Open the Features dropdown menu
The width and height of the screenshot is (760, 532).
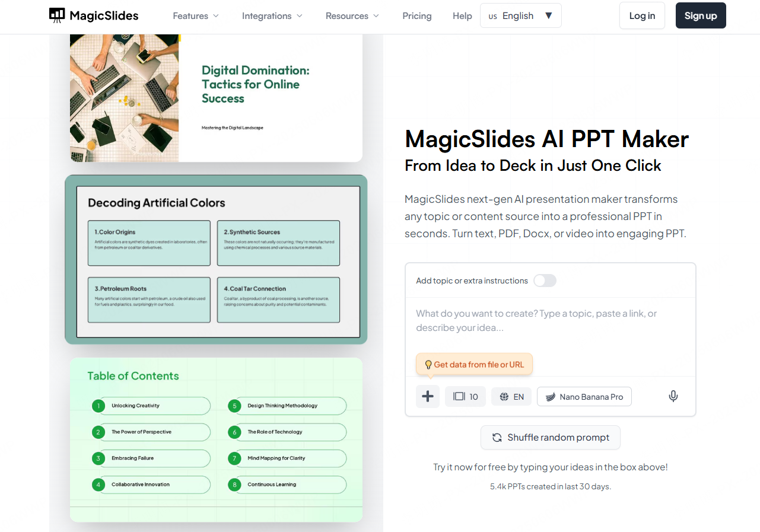195,16
